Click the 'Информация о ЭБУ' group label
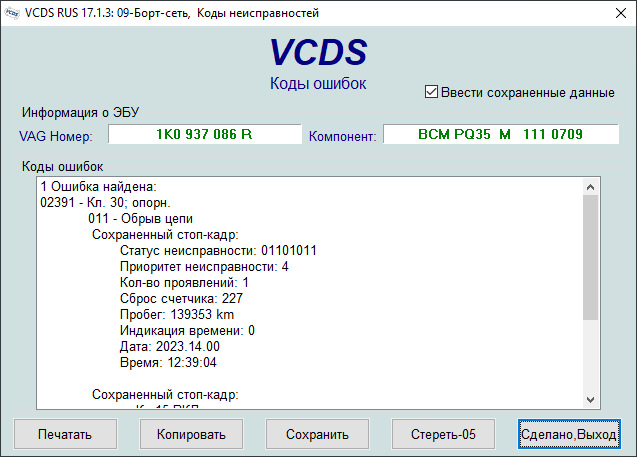This screenshot has height=457, width=637. click(x=80, y=112)
